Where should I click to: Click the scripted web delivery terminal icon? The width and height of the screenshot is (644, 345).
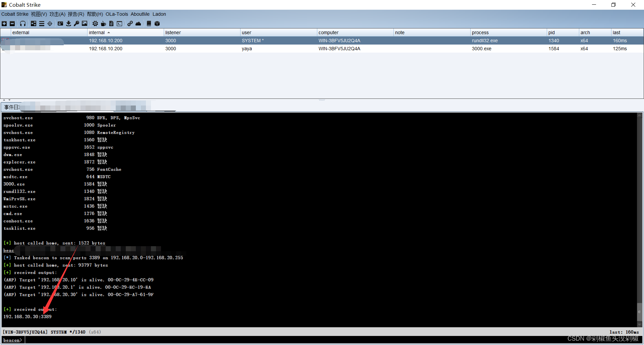pos(119,23)
